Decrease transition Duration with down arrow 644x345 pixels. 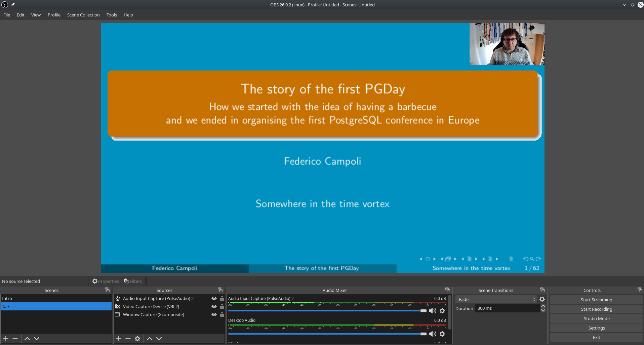543,310
